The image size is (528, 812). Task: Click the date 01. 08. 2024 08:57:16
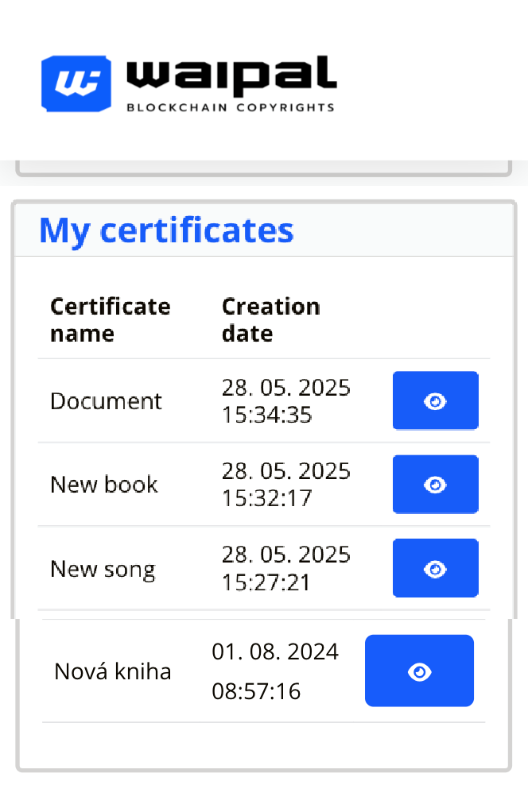(x=275, y=671)
